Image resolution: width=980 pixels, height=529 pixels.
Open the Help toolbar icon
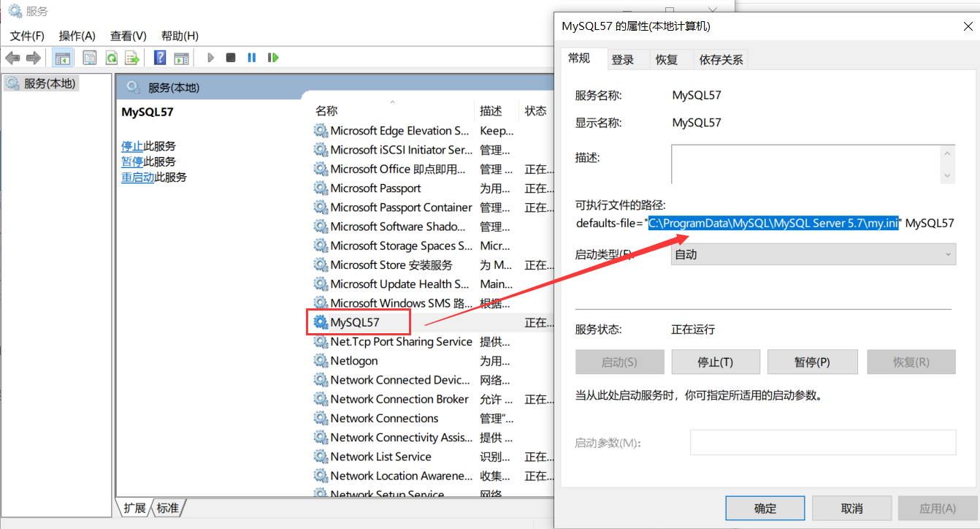click(x=160, y=58)
